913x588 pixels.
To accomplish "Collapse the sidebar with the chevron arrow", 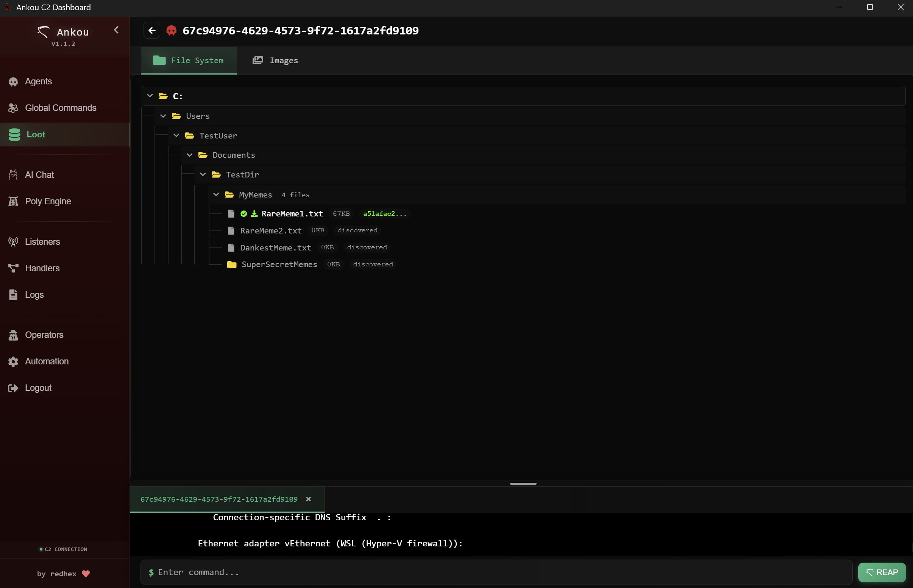I will pos(117,30).
